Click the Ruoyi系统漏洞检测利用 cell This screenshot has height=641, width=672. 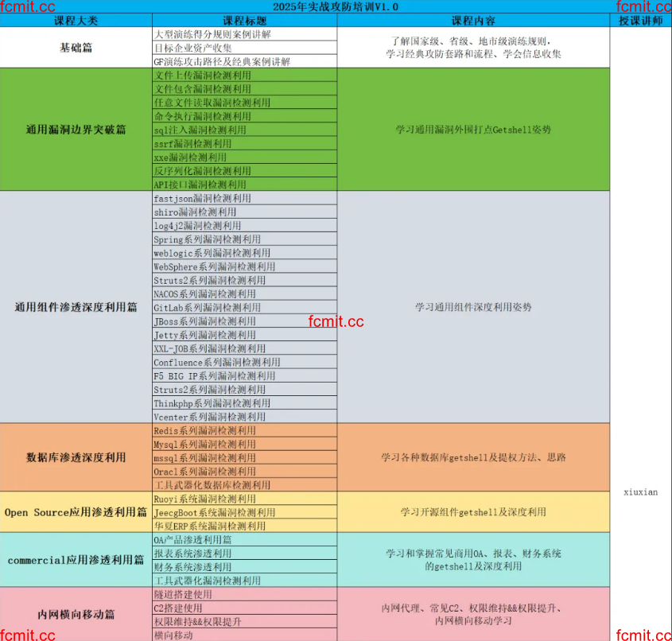[x=244, y=499]
